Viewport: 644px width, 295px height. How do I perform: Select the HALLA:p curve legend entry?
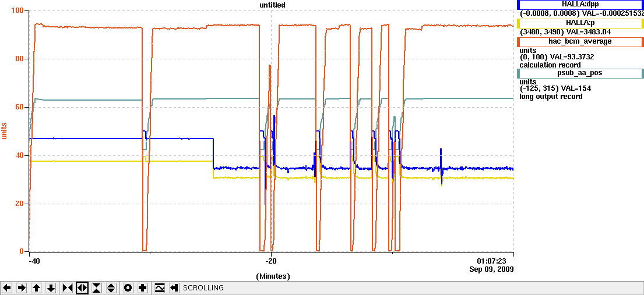click(x=580, y=23)
